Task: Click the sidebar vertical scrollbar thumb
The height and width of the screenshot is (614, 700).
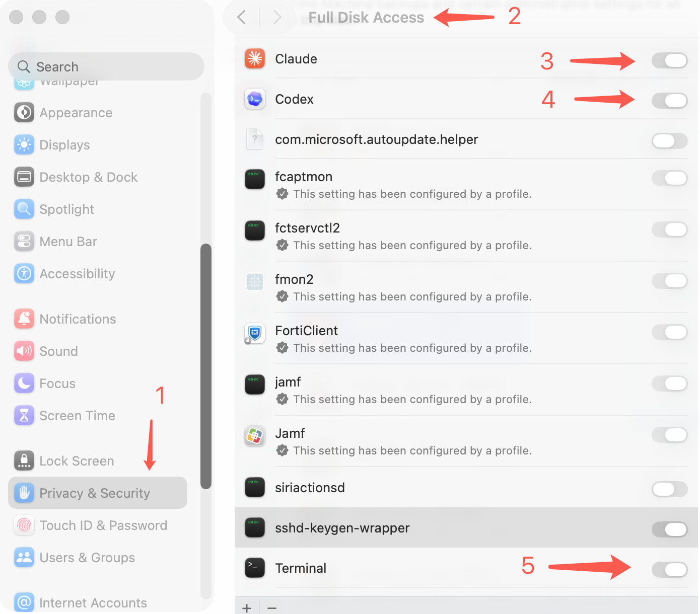Action: pyautogui.click(x=205, y=366)
